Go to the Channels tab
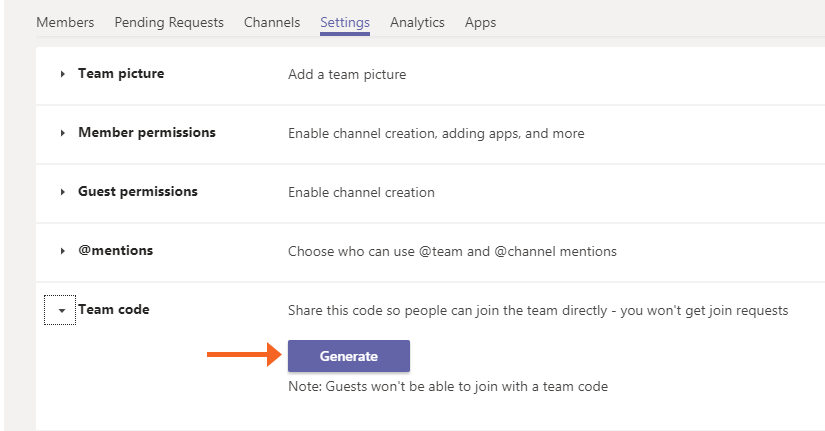 [x=272, y=22]
